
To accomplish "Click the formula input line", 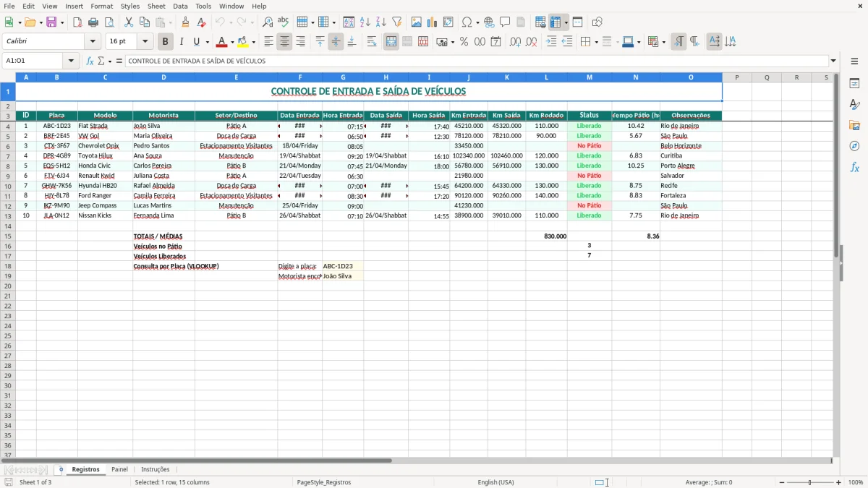I will (476, 61).
